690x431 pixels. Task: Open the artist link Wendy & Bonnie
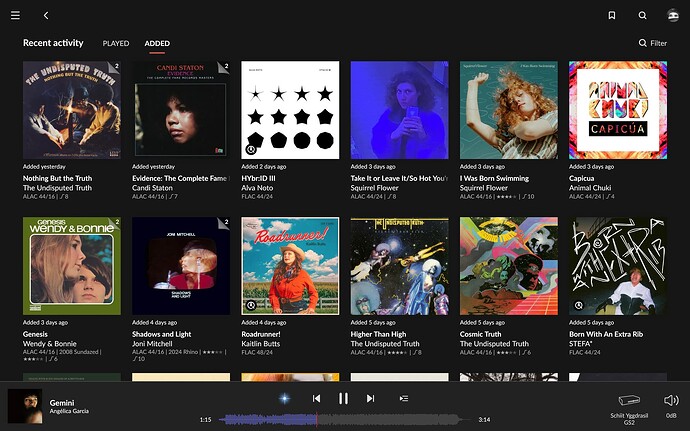point(50,344)
